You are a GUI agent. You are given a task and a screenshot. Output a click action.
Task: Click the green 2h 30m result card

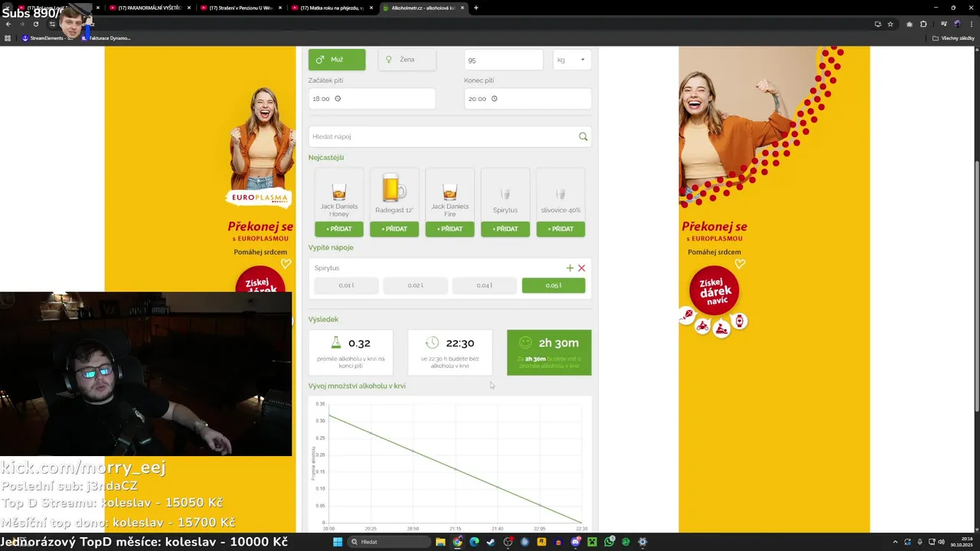click(x=549, y=353)
